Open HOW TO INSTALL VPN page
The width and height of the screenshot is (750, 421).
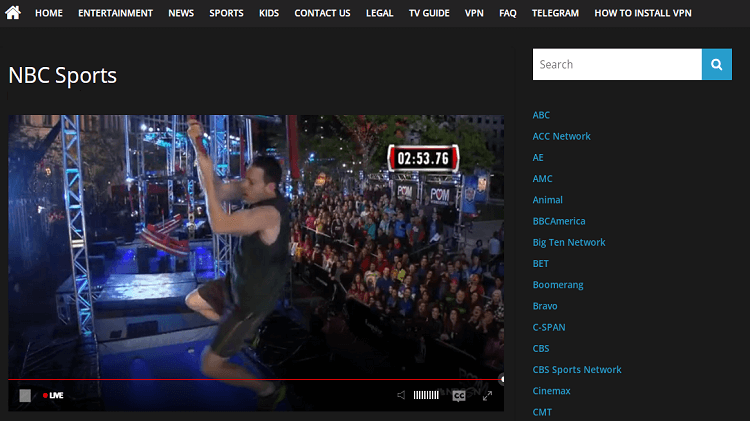click(643, 13)
